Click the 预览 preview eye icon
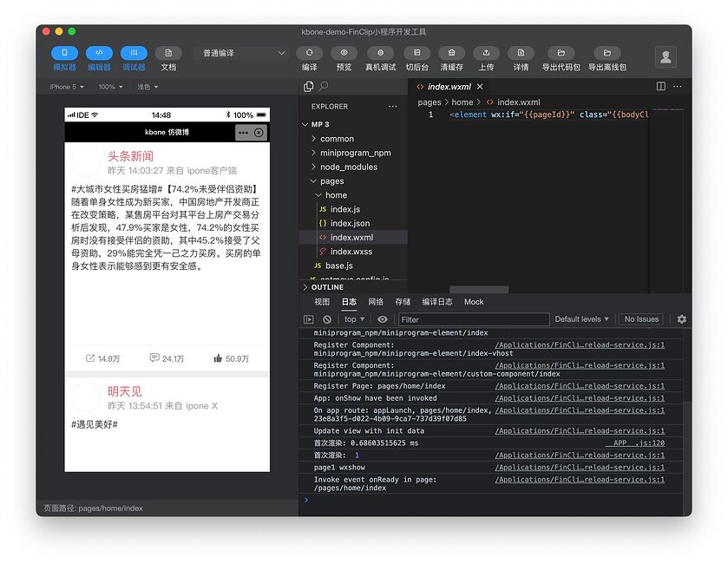Image resolution: width=728 pixels, height=564 pixels. (x=344, y=53)
